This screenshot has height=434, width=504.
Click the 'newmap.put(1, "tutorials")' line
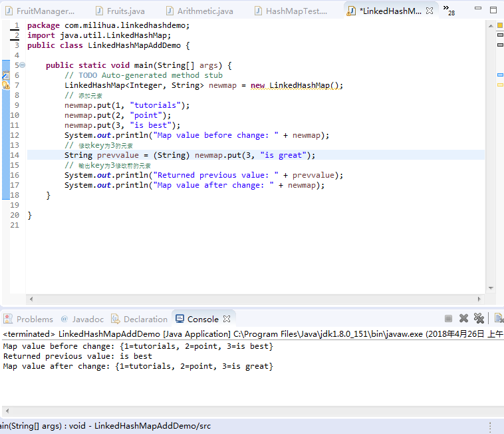point(127,105)
